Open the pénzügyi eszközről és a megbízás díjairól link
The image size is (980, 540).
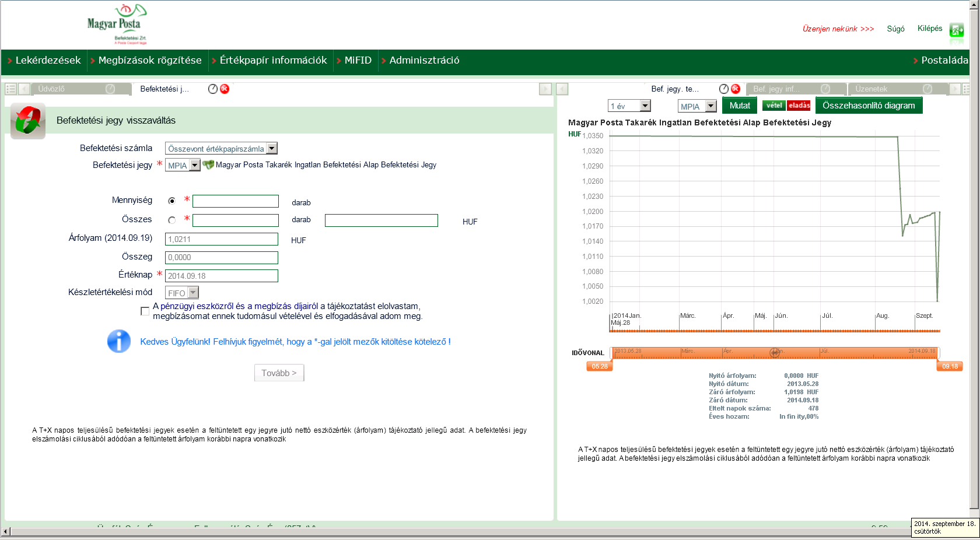point(239,306)
